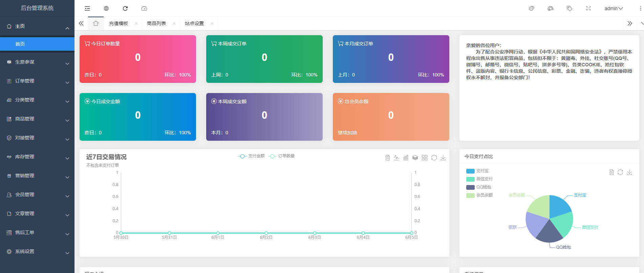Toggle fullscreen mode icon
Screen dimensions: 644x273
pos(588,8)
